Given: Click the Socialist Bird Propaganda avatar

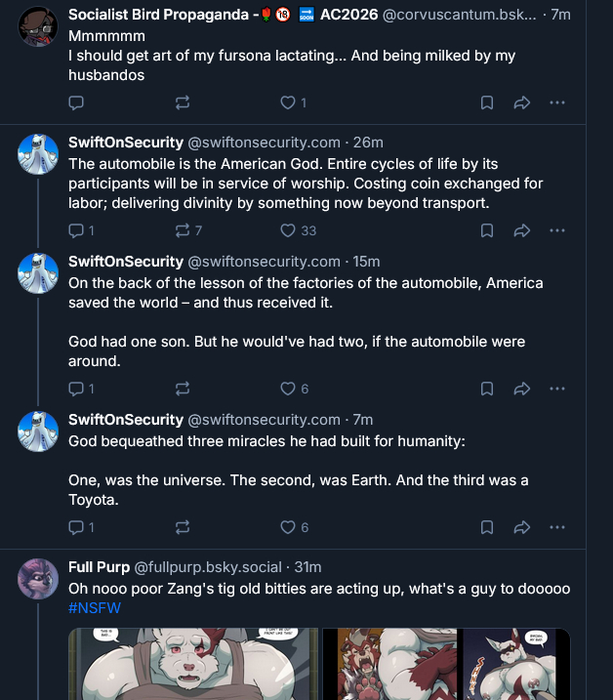Looking at the screenshot, I should tap(38, 25).
